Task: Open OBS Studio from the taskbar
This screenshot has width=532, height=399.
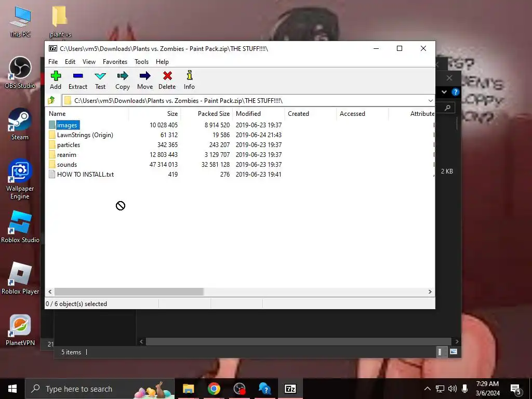Action: (x=240, y=389)
